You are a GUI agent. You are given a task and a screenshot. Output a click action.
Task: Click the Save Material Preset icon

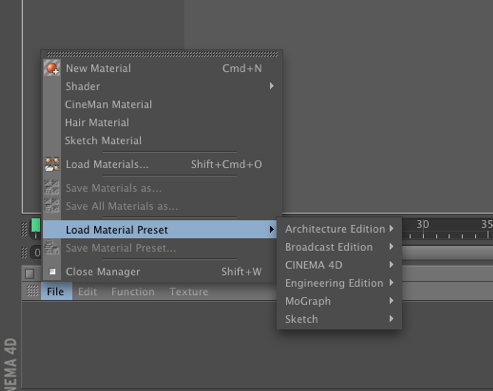[x=52, y=248]
